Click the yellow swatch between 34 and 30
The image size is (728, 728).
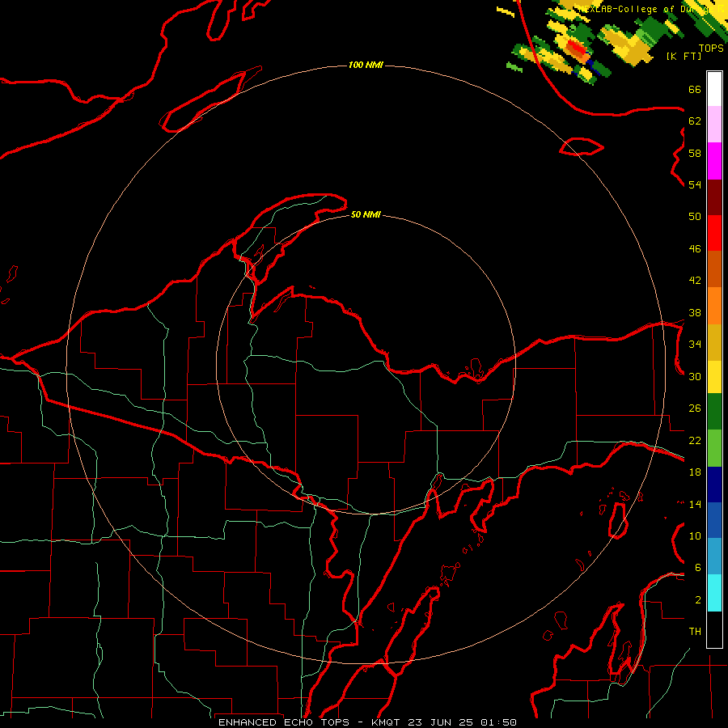714,376
